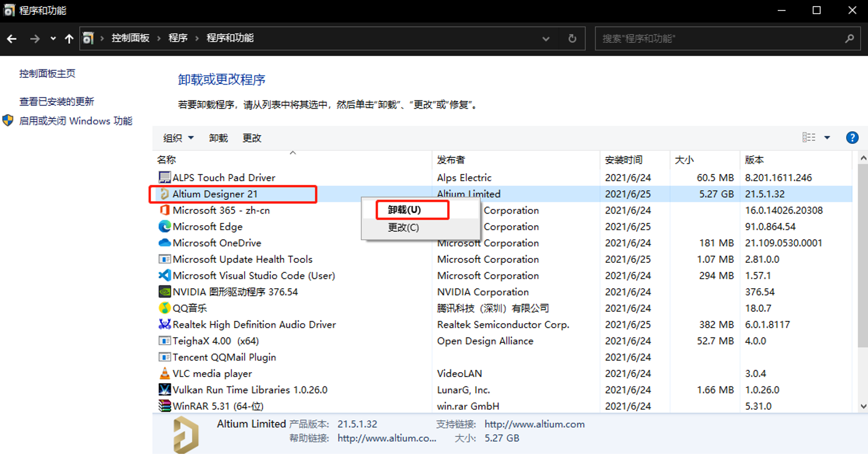
Task: Expand the address bar history dropdown
Action: pyautogui.click(x=546, y=38)
